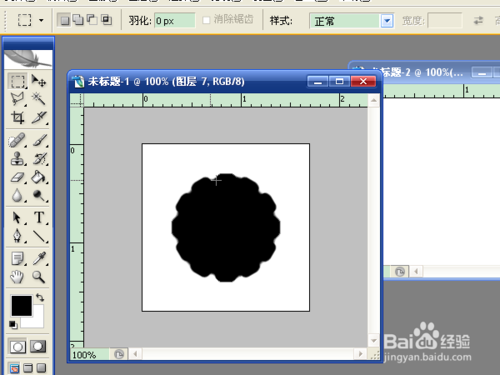
Task: Maximize the 未标题-1 document window
Action: [339, 81]
